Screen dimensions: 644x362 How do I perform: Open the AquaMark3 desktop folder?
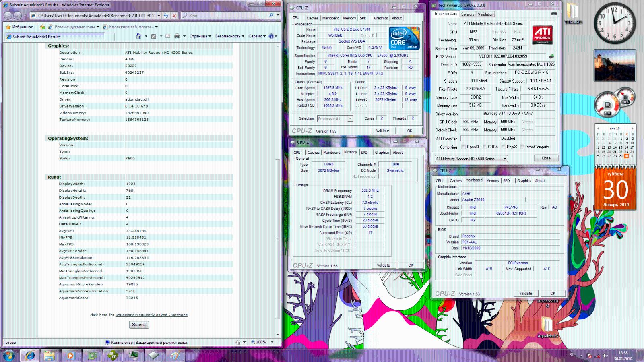tap(547, 327)
